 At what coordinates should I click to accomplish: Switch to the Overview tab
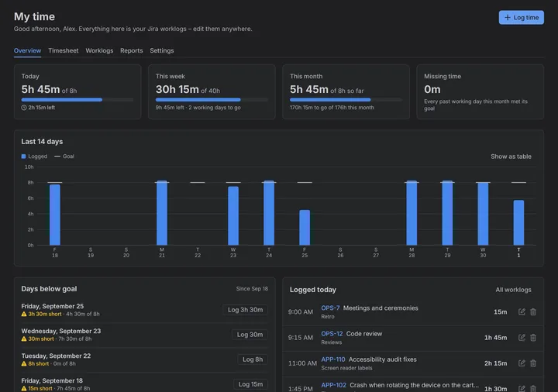[x=27, y=50]
